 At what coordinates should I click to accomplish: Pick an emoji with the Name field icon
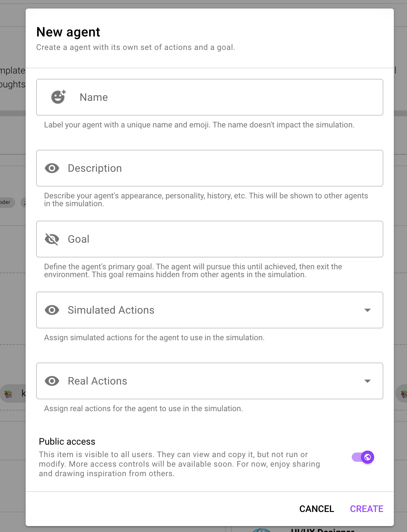click(x=58, y=97)
